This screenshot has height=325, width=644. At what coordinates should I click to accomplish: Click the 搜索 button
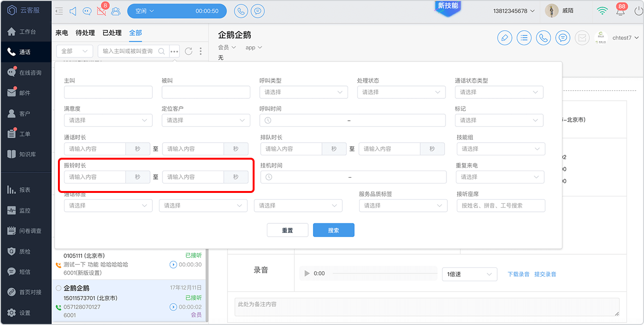(333, 230)
